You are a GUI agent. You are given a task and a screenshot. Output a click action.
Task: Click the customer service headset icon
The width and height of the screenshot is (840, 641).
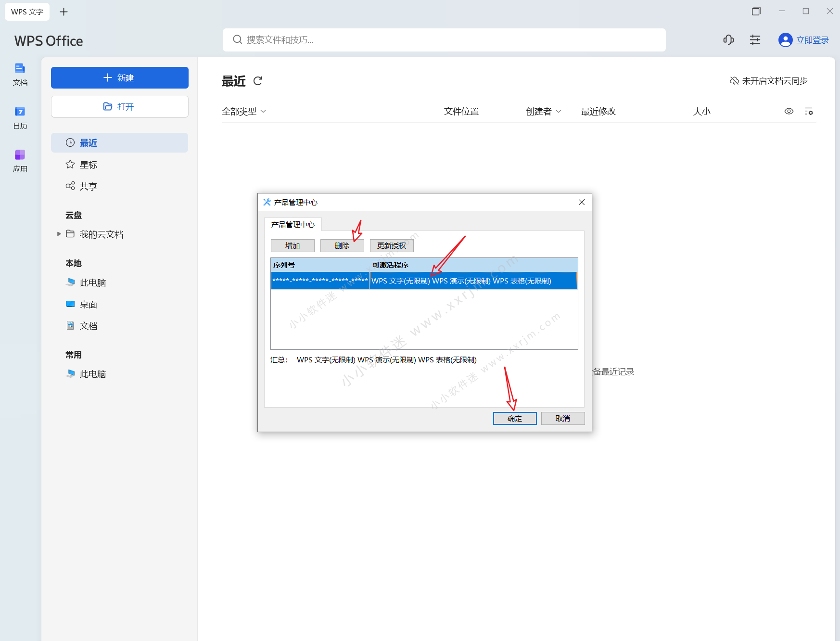pos(728,40)
